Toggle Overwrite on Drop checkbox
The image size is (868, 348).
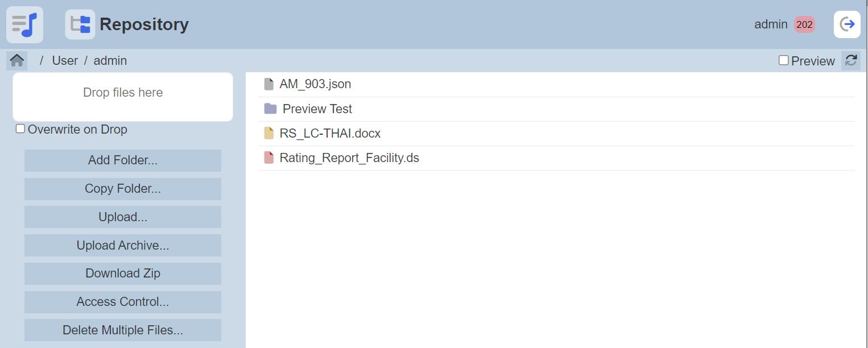point(20,129)
